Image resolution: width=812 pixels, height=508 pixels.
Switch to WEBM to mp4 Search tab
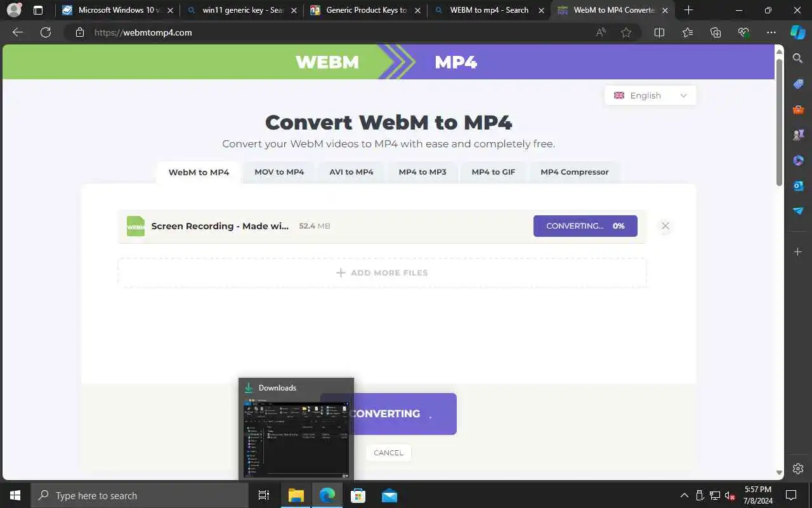coord(488,10)
